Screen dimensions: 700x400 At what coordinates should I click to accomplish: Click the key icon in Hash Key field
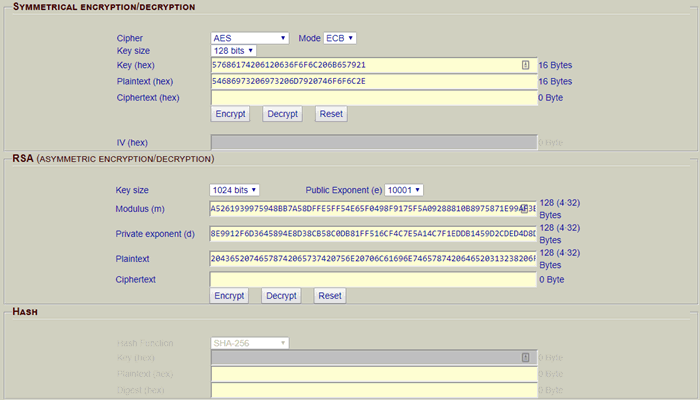point(526,356)
